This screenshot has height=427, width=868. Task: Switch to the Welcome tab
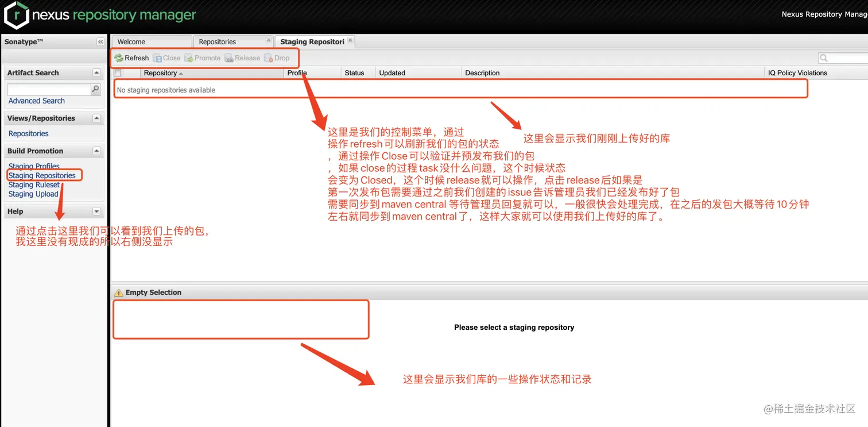152,41
